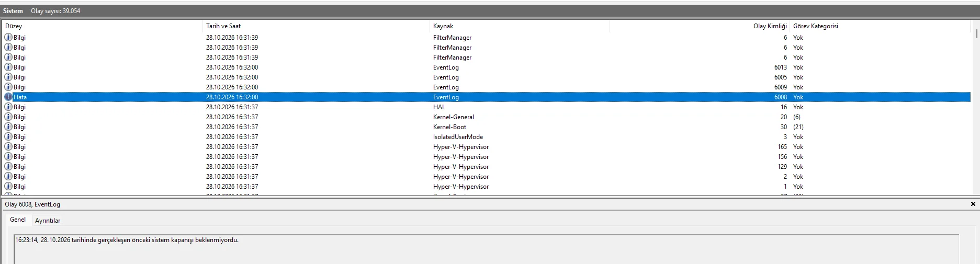Sort events by Tarih ve Saat column
The width and height of the screenshot is (980, 264).
pos(316,26)
